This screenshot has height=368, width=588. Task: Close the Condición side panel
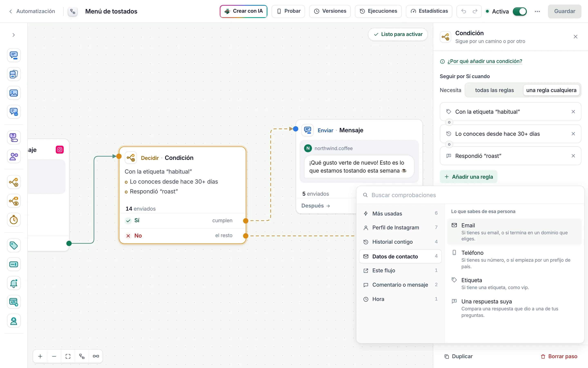click(575, 37)
